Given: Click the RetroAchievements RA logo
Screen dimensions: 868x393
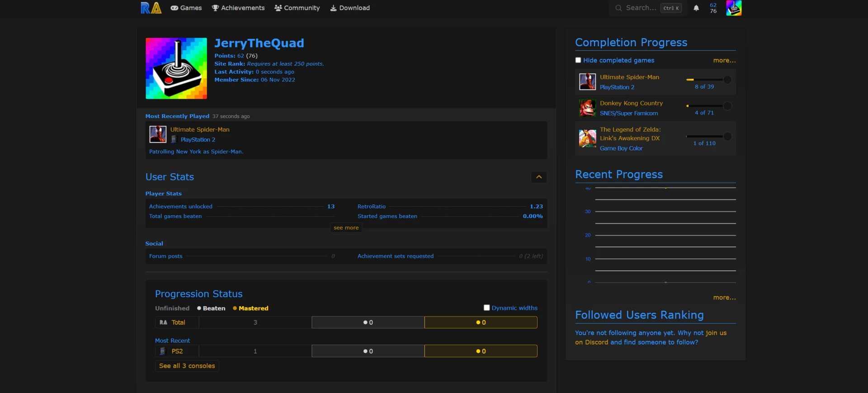Looking at the screenshot, I should coord(151,8).
